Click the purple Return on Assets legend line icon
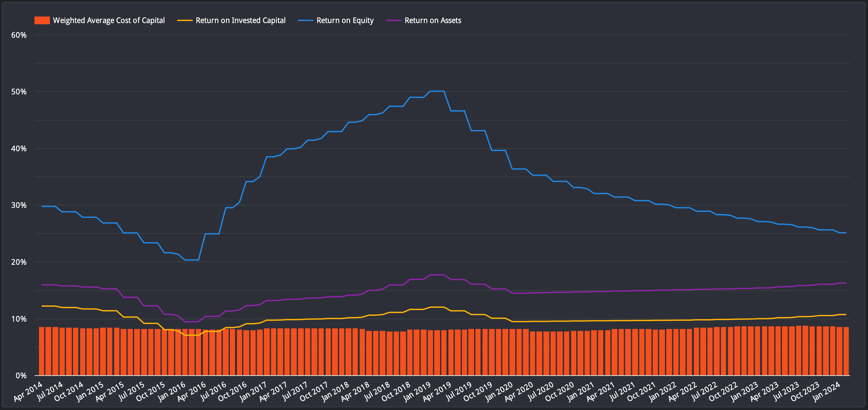868x410 pixels. tap(394, 20)
